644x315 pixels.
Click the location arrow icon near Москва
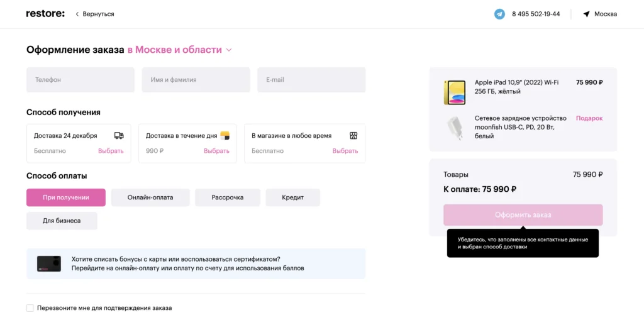[x=587, y=14]
